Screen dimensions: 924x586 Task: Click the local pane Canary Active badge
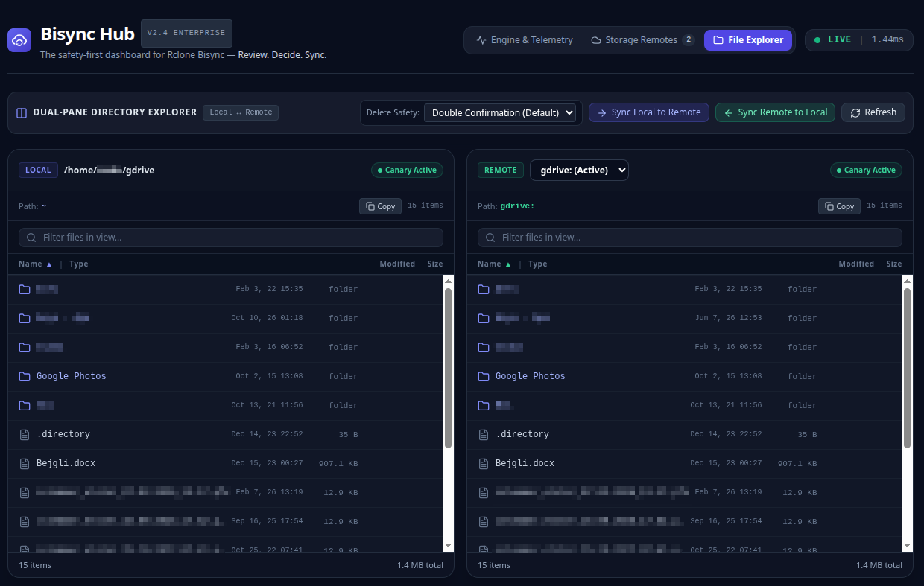coord(408,170)
